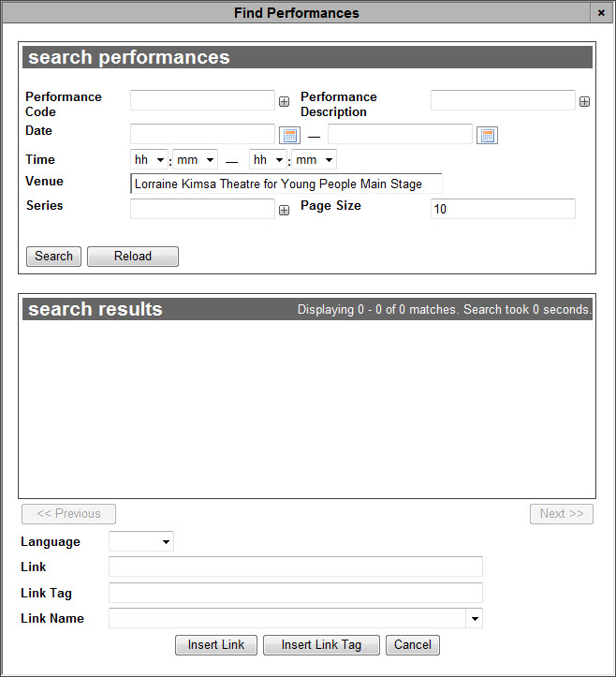
Task: Click the 'search results' header text
Action: pyautogui.click(x=95, y=309)
